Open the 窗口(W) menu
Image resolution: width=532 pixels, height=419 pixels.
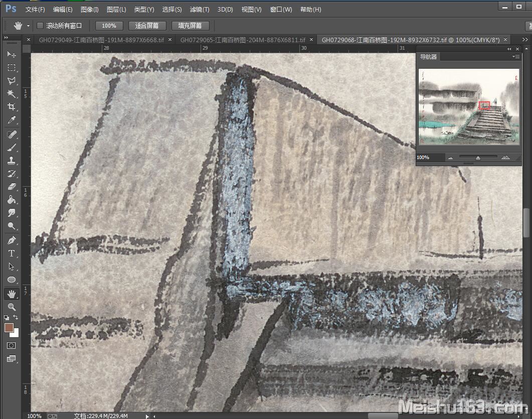[x=281, y=10]
